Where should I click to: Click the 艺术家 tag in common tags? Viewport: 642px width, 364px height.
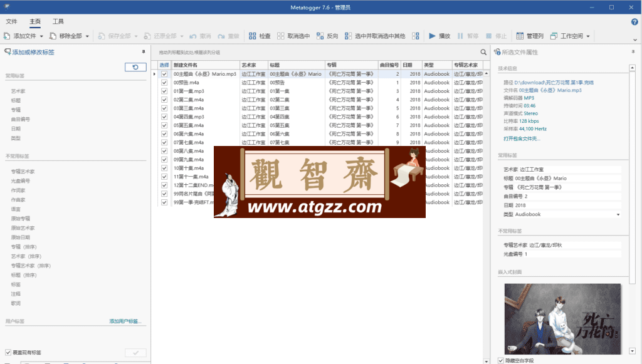(18, 91)
